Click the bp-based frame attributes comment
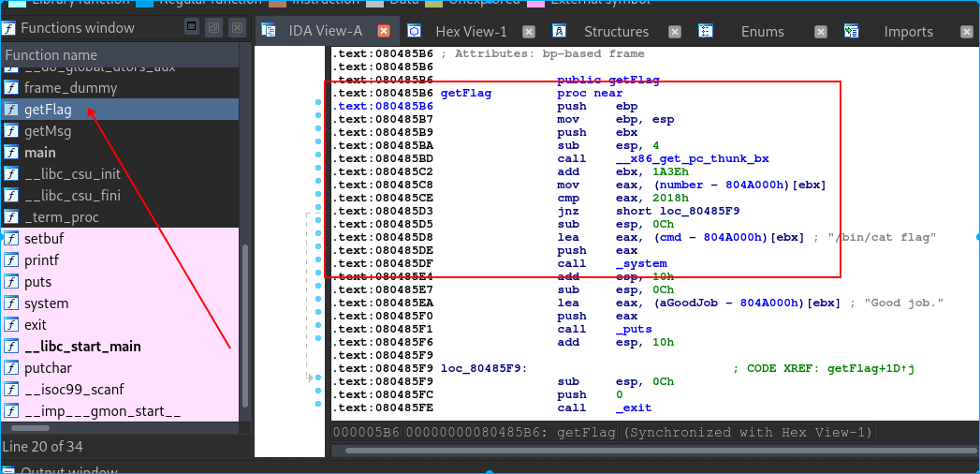Image resolution: width=980 pixels, height=474 pixels. 543,53
